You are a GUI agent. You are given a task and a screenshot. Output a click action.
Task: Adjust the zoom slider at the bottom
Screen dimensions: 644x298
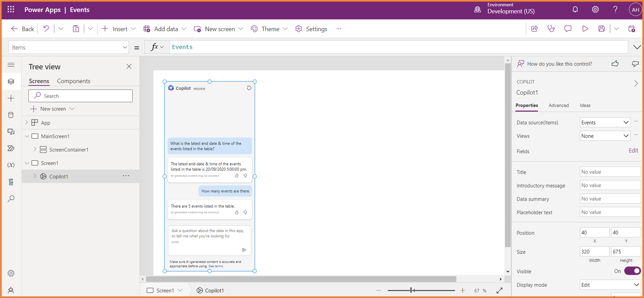pyautogui.click(x=412, y=290)
